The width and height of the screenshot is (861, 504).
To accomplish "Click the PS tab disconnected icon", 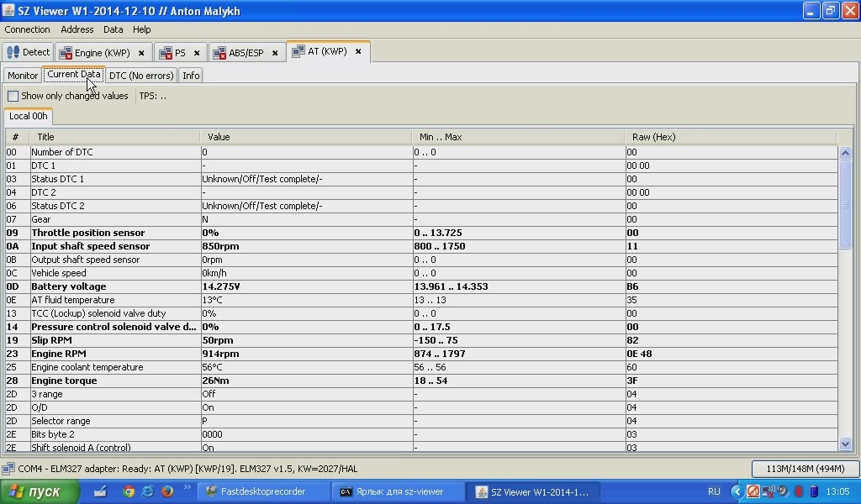I will pos(165,53).
